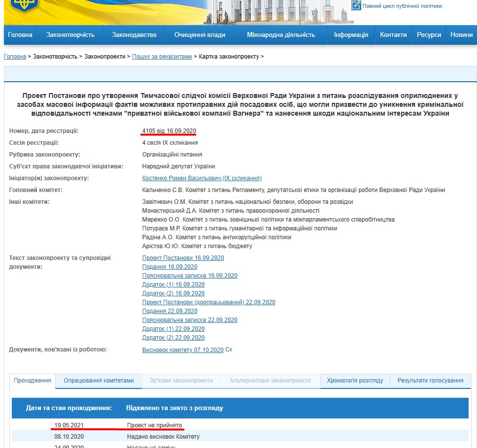Open Очищення влади menu
Image resolution: width=477 pixels, height=448 pixels.
point(200,35)
